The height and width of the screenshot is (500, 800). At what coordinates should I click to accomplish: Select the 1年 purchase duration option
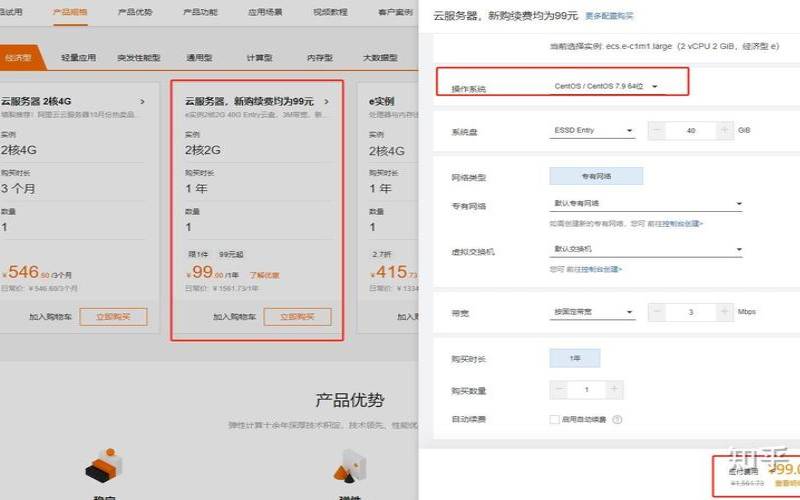pyautogui.click(x=574, y=357)
